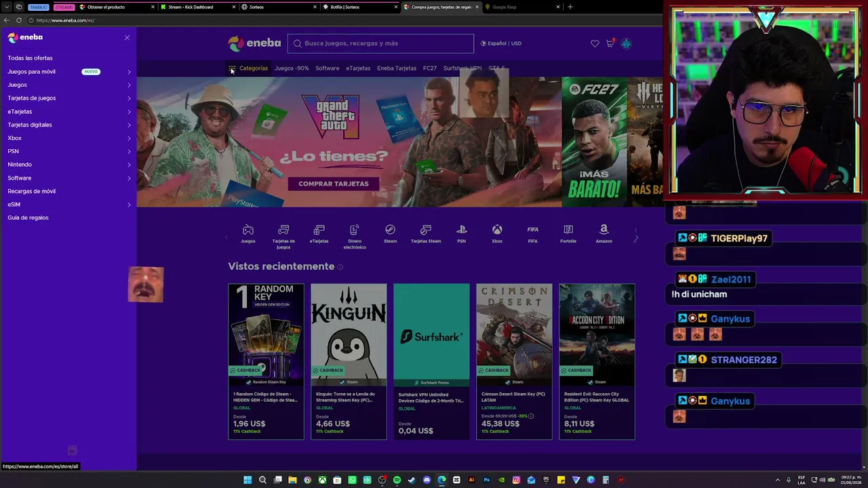Open Discord from the taskbar
The width and height of the screenshot is (868, 488).
click(427, 480)
